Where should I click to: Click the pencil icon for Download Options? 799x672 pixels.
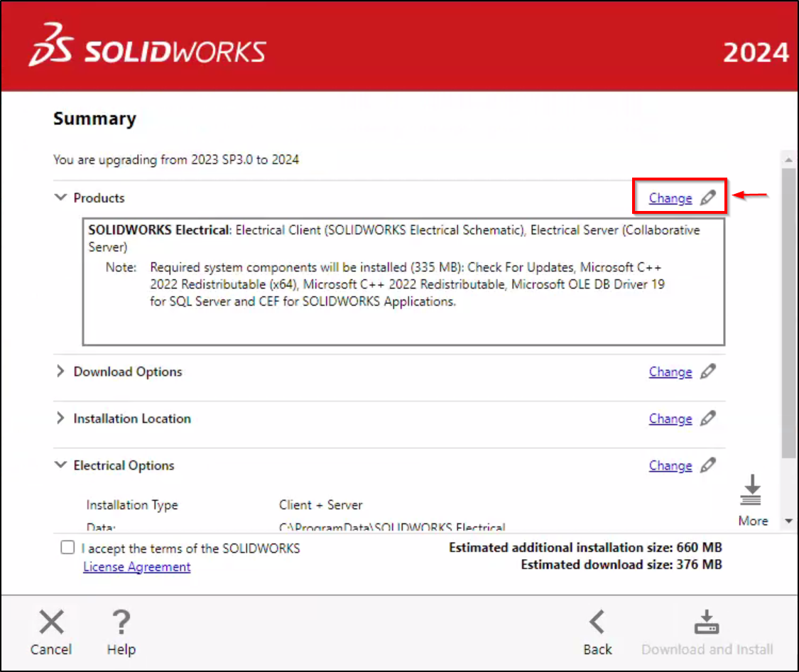708,372
